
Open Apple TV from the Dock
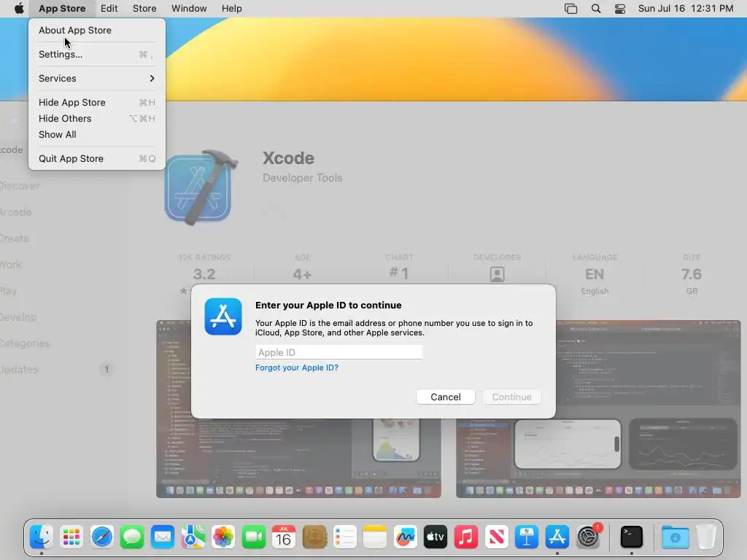(436, 537)
